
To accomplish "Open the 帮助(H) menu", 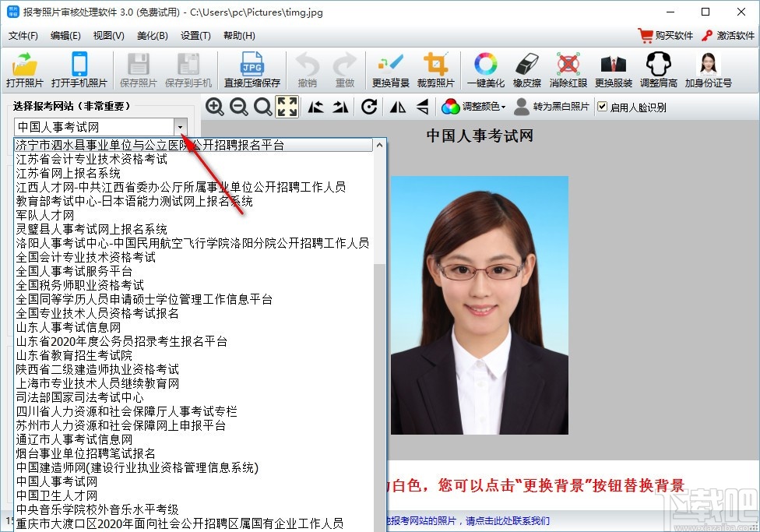I will pyautogui.click(x=239, y=35).
